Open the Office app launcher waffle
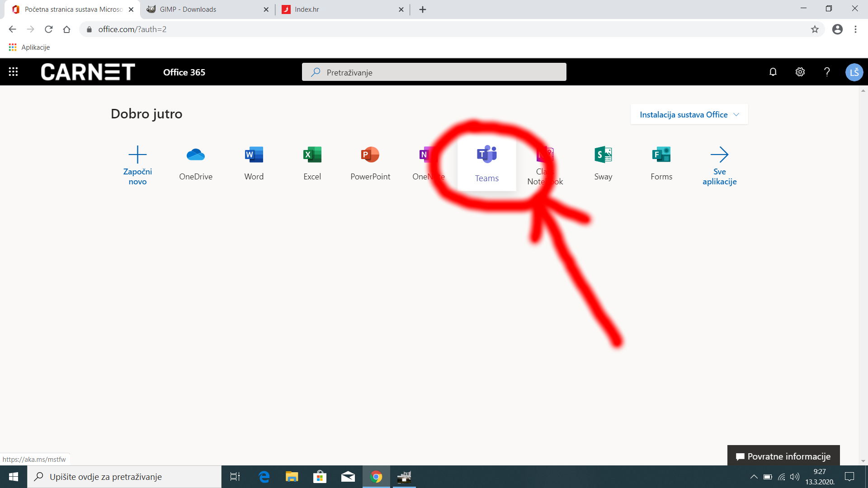Screen dimensions: 868x488 13,72
